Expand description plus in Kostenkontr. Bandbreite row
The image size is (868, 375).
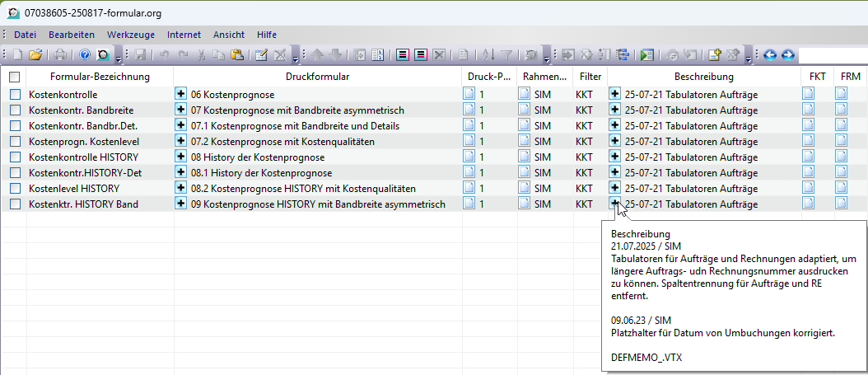tap(614, 110)
